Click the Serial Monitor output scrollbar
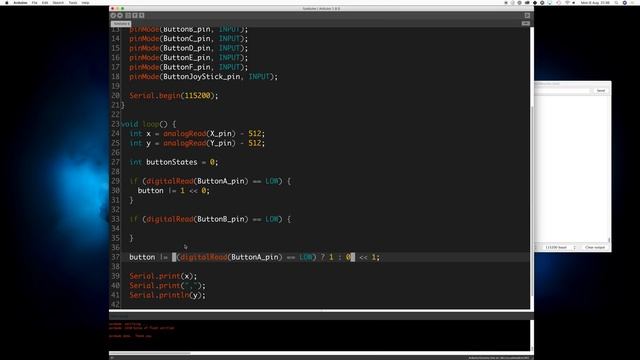The height and width of the screenshot is (360, 640). tap(609, 240)
